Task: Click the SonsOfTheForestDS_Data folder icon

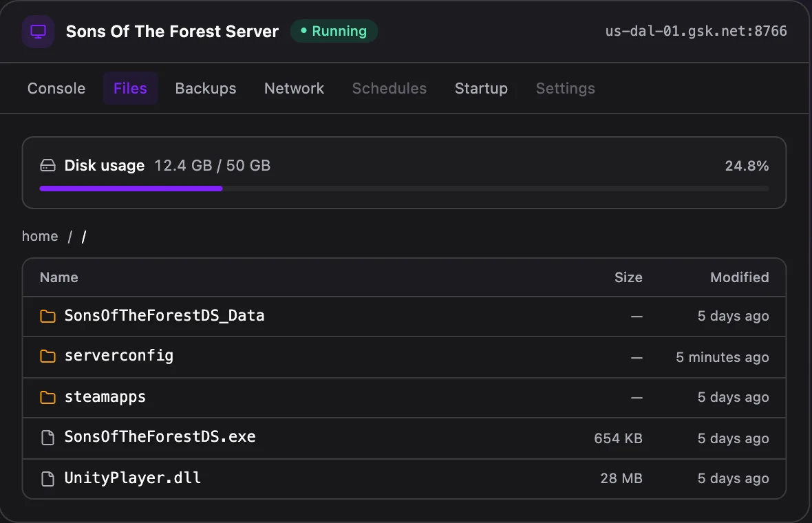Action: coord(47,316)
